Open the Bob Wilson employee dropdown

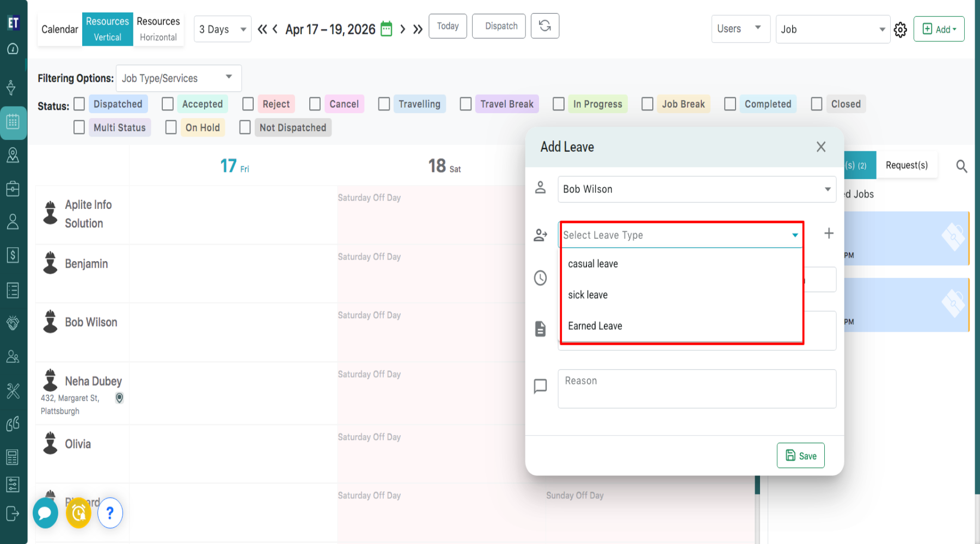click(696, 189)
